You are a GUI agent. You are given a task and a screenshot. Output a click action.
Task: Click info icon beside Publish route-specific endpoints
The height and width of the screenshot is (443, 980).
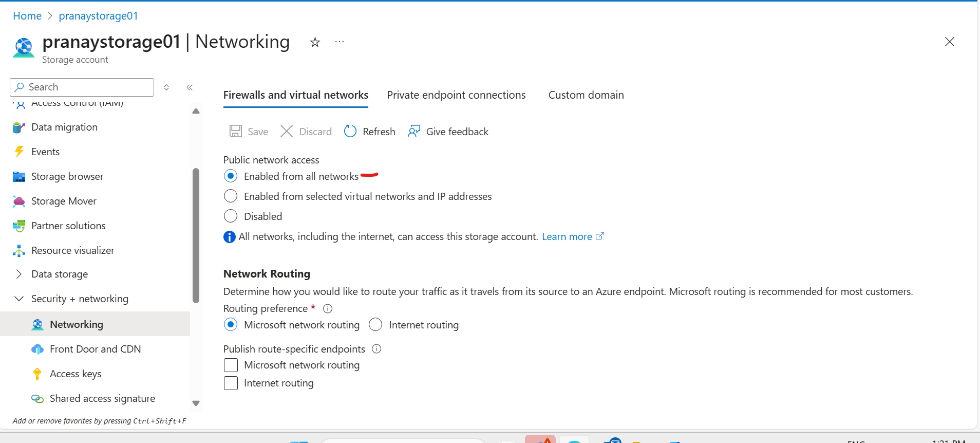pyautogui.click(x=376, y=349)
